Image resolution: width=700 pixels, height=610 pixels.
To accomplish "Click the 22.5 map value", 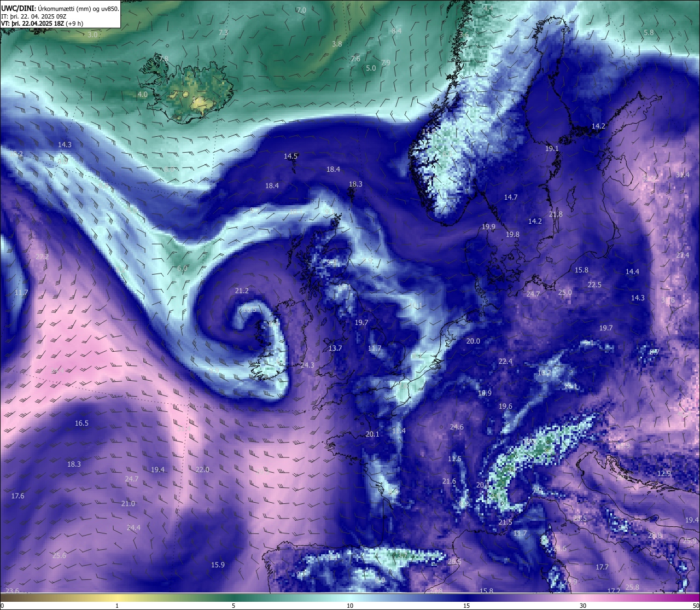I will click(594, 285).
